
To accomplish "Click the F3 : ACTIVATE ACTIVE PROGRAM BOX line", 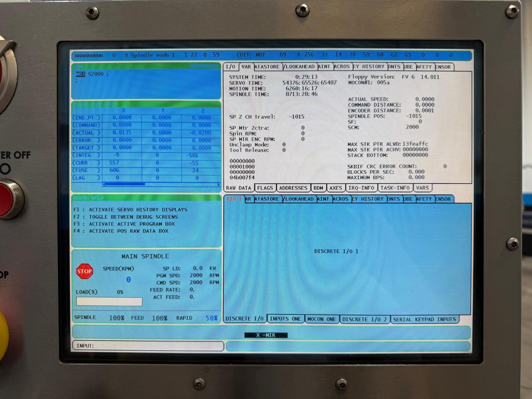I will pyautogui.click(x=124, y=224).
